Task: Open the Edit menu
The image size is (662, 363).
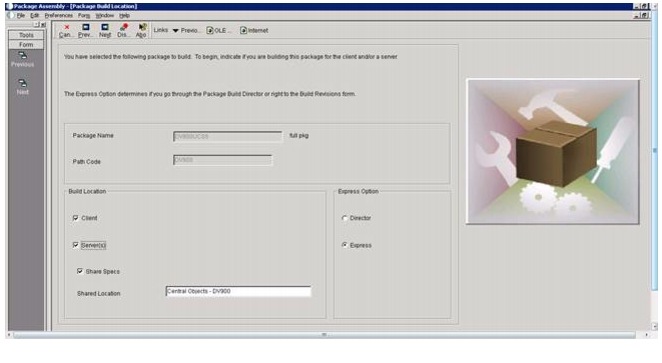Action: pos(35,16)
